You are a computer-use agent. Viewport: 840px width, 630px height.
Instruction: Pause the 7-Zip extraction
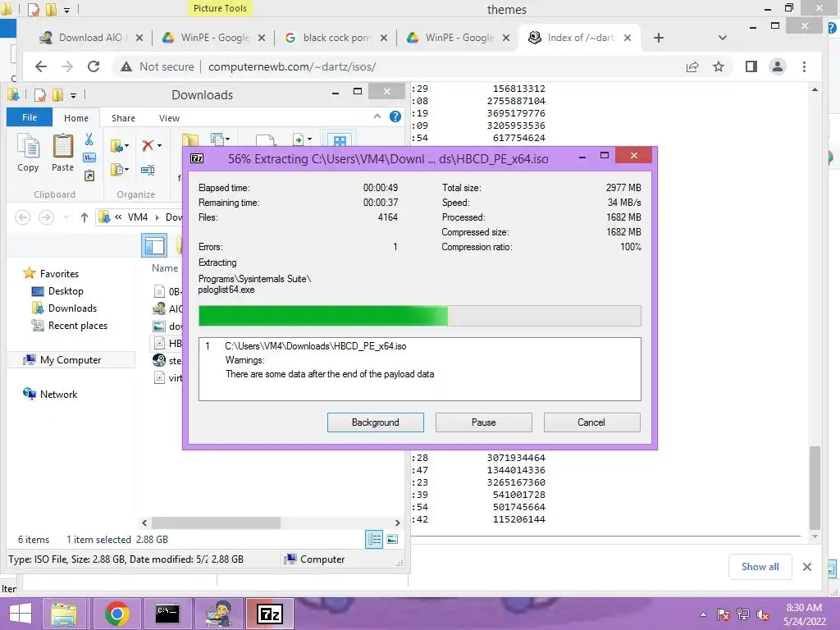483,422
